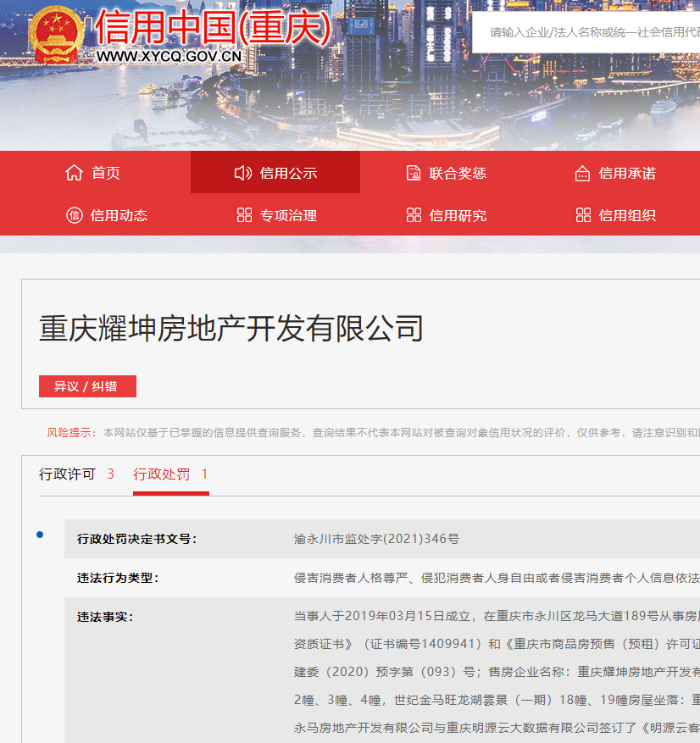Click the 信用中国(重庆) site title
The image size is (700, 743).
[x=212, y=27]
